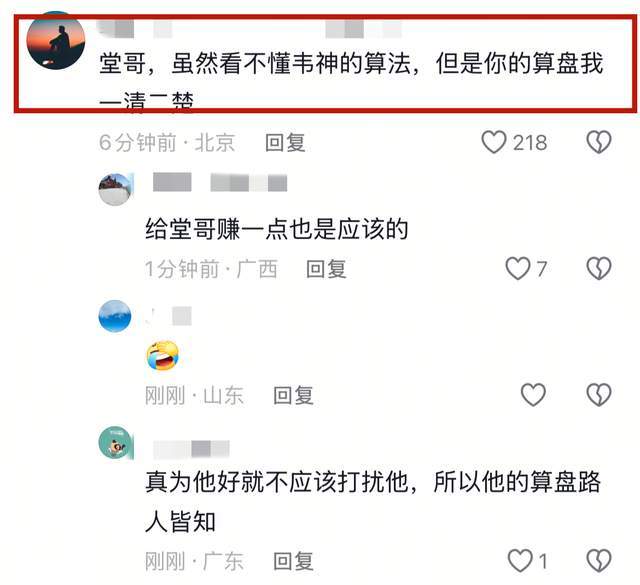The image size is (640, 585).
Task: Like the Shandong laughing emoji reply
Action: coord(533,395)
